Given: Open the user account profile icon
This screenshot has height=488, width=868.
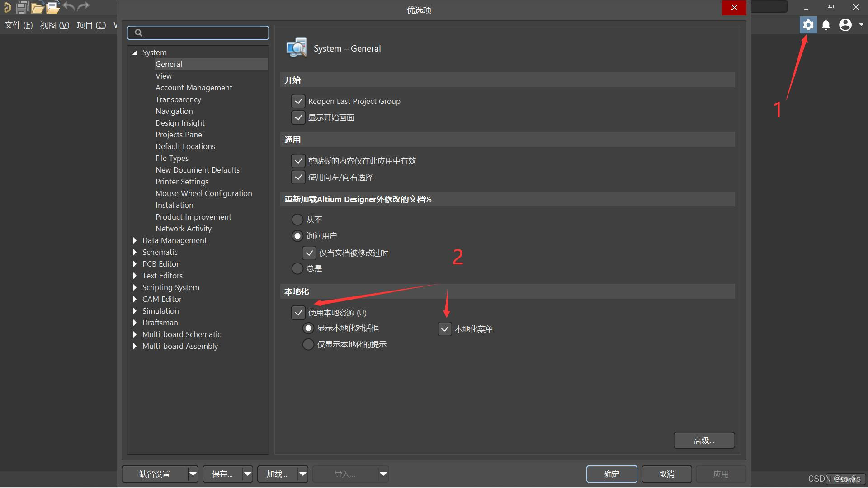Looking at the screenshot, I should pyautogui.click(x=845, y=25).
